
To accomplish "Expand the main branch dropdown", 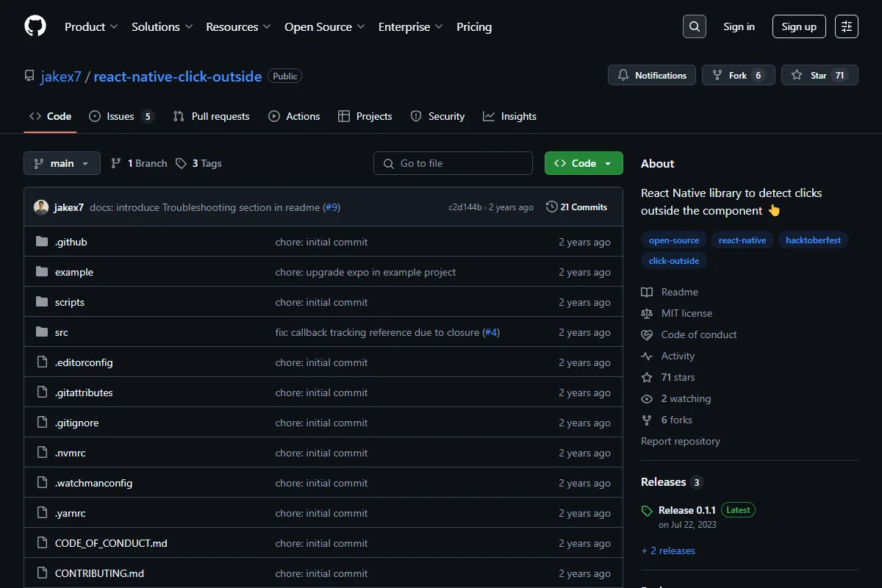I will pyautogui.click(x=62, y=163).
